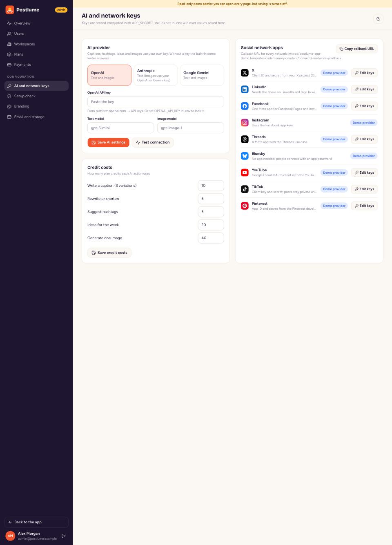Click the YouTube logo icon
392x545 pixels.
click(245, 173)
